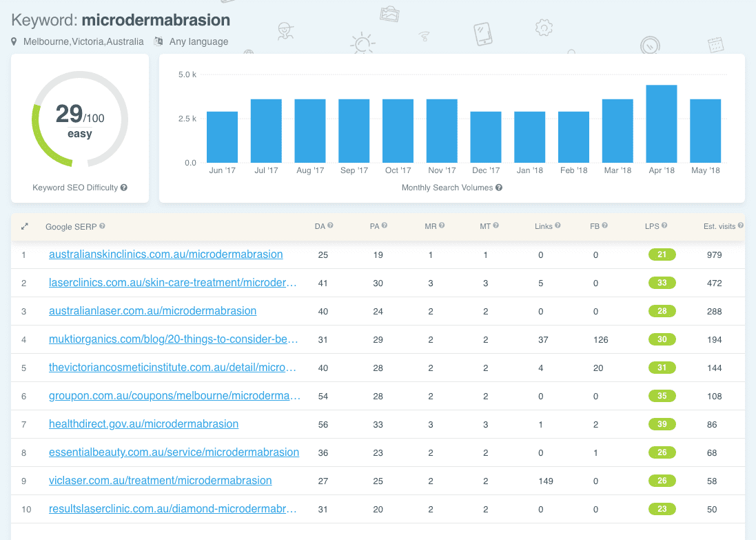756x540 pixels.
Task: Click the keyword title microdermabrasion
Action: [156, 20]
